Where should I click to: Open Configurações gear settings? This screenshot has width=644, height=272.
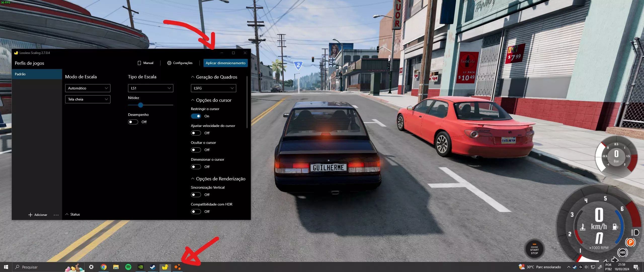point(169,63)
